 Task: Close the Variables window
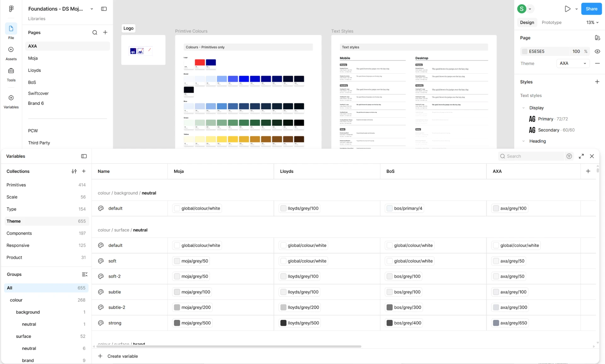(x=592, y=156)
